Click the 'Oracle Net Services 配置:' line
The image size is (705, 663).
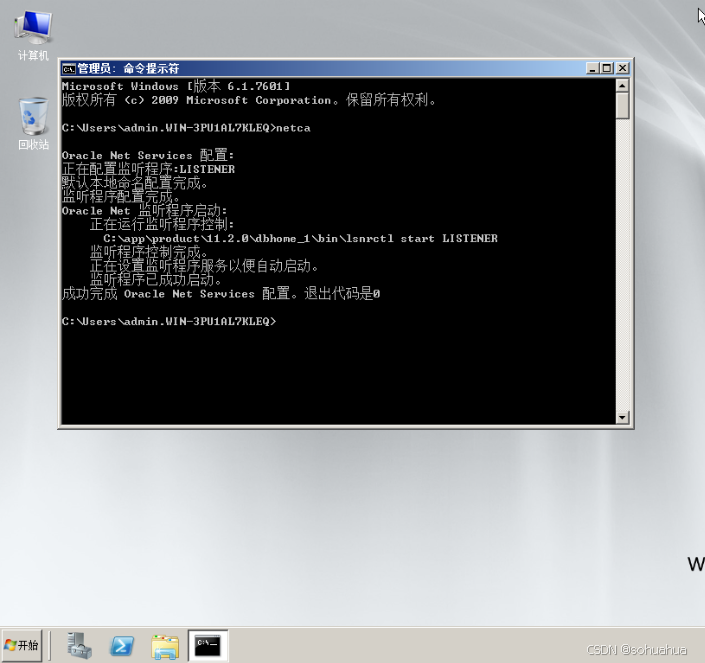pyautogui.click(x=148, y=156)
